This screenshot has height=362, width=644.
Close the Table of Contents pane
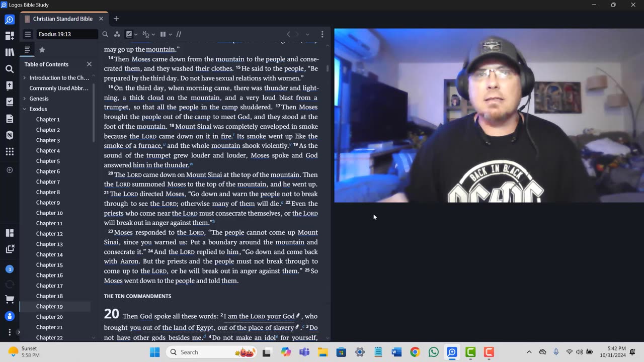click(89, 64)
